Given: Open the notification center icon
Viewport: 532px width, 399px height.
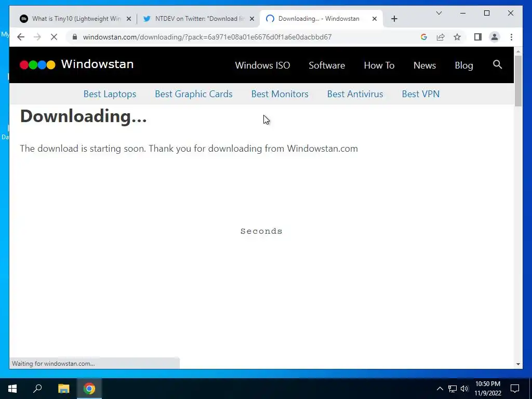Looking at the screenshot, I should point(515,389).
